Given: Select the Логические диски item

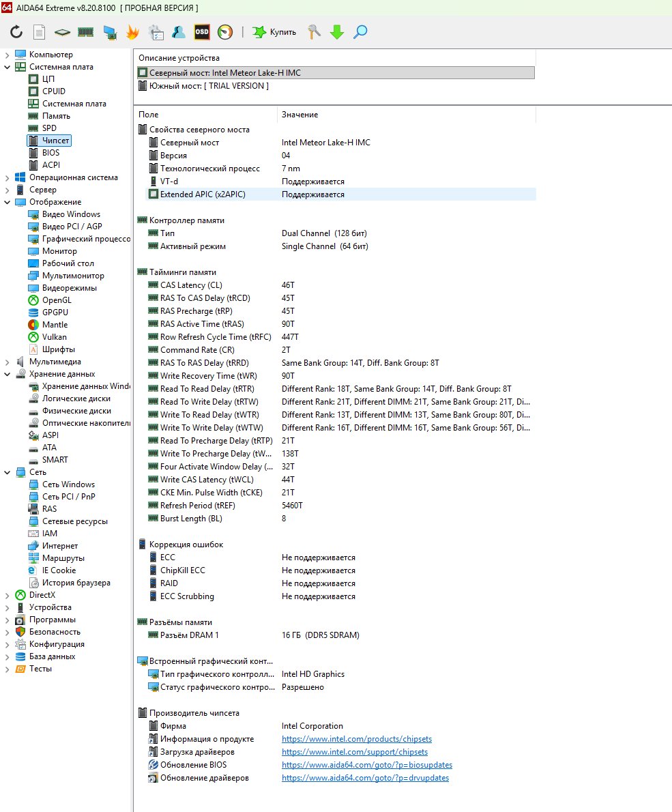Looking at the screenshot, I should click(x=76, y=398).
